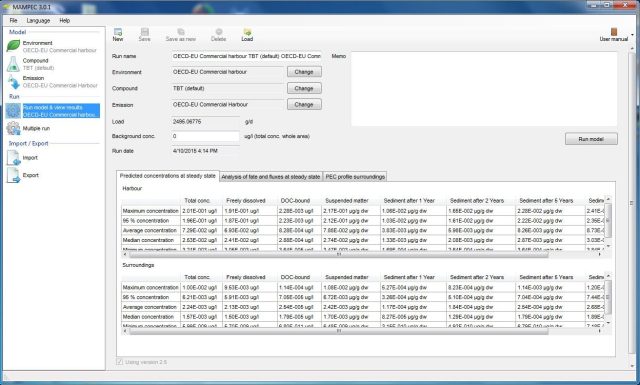The image size is (640, 385).
Task: Select the Run model & view results gear icon
Action: (13, 111)
